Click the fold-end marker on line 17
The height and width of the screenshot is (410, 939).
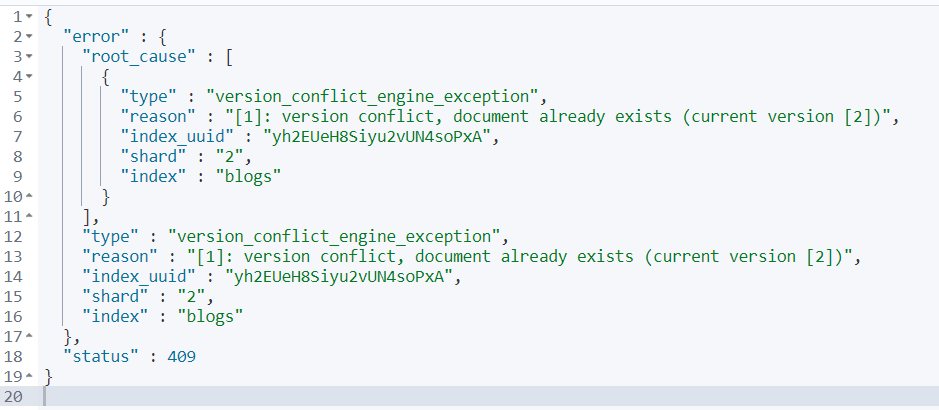[29, 336]
